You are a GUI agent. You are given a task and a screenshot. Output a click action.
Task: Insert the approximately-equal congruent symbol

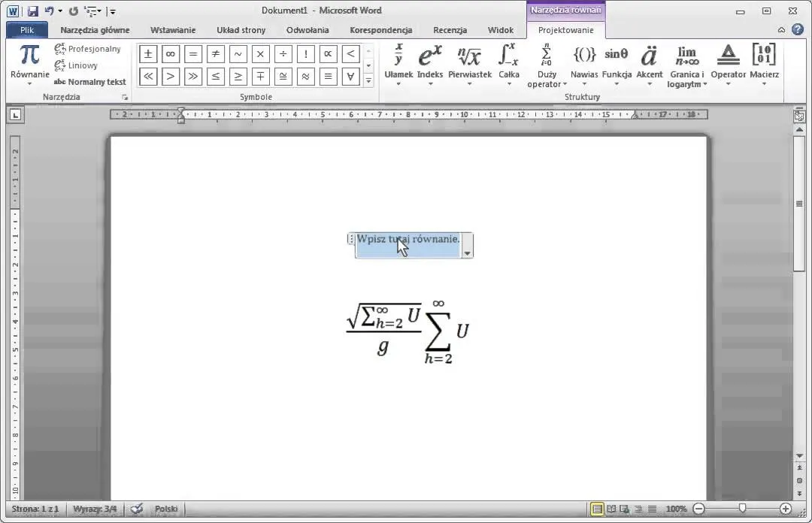pyautogui.click(x=283, y=77)
